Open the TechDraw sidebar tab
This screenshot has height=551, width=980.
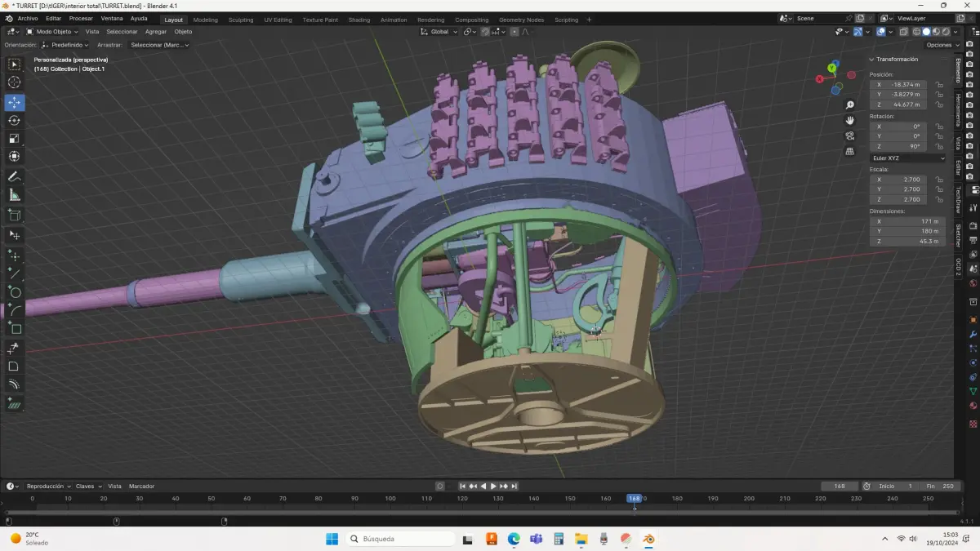959,199
